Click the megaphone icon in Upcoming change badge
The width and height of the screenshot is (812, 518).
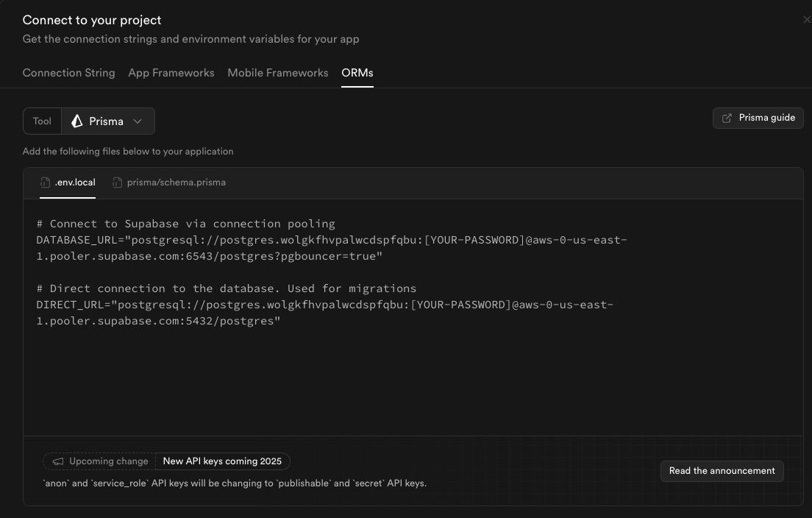tap(58, 461)
